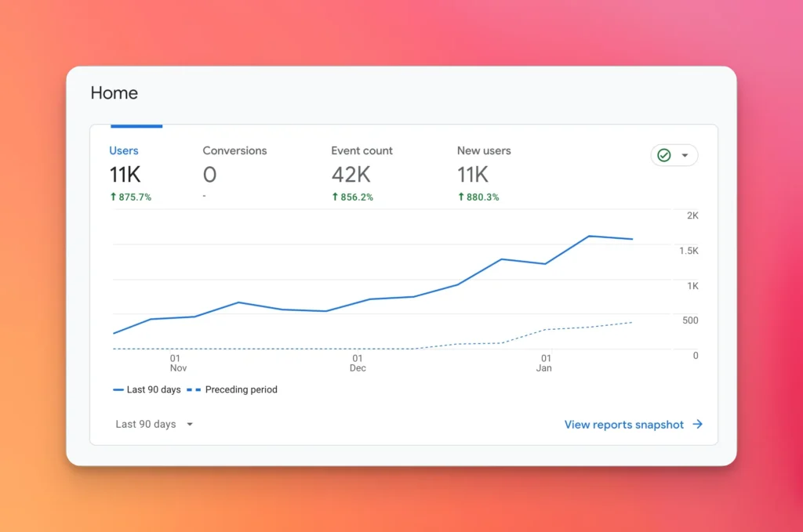Click the Preceding period legend text
This screenshot has height=532, width=803.
click(241, 389)
